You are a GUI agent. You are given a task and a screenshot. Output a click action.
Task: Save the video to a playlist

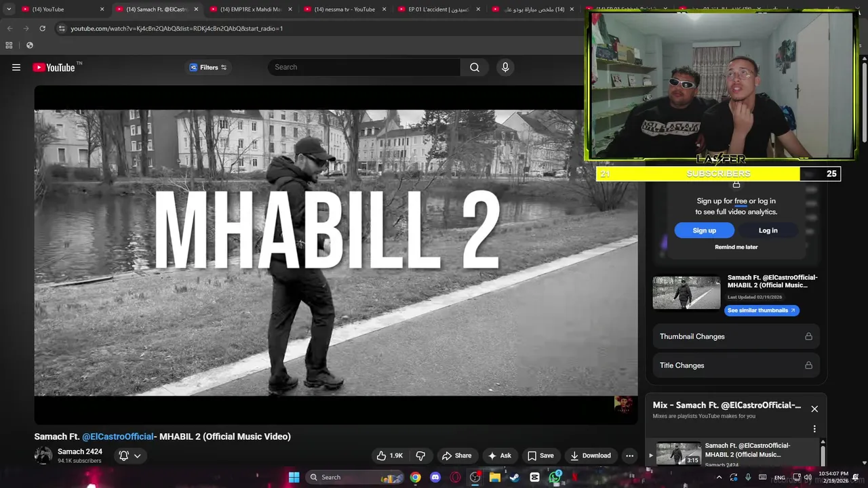pyautogui.click(x=540, y=455)
